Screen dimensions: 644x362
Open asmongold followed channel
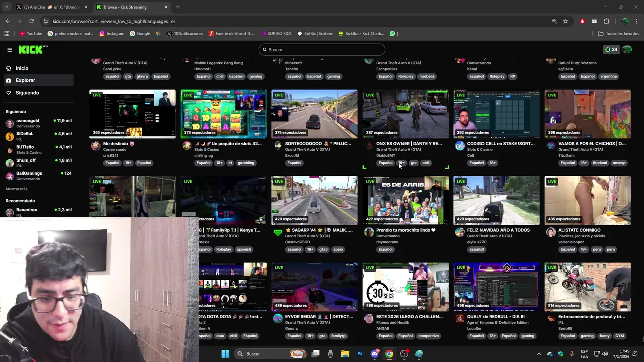point(38,123)
